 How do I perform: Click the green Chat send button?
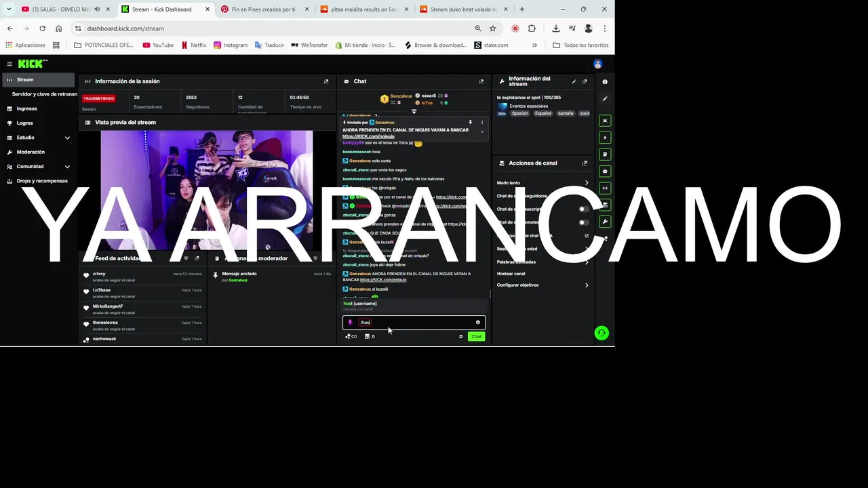tap(476, 336)
